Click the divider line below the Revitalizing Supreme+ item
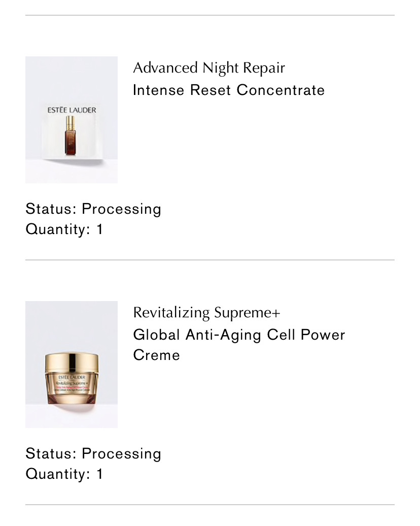This screenshot has height=526, width=420. pyautogui.click(x=210, y=505)
